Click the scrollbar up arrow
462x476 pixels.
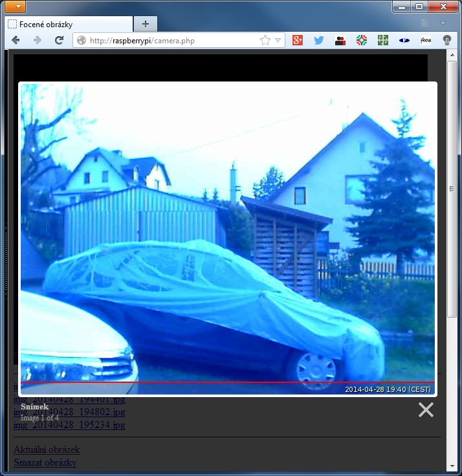tap(452, 55)
